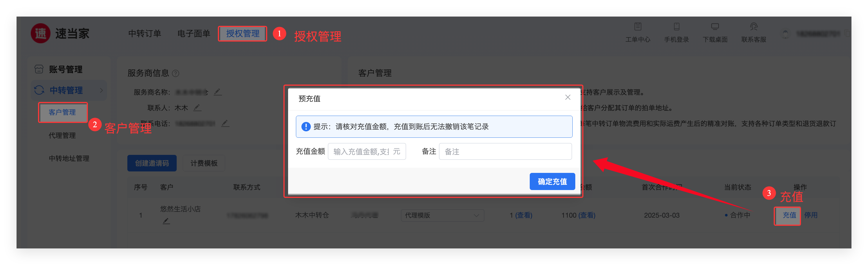The height and width of the screenshot is (265, 868).
Task: Click the 联系客服 customer service icon
Action: coord(753,27)
